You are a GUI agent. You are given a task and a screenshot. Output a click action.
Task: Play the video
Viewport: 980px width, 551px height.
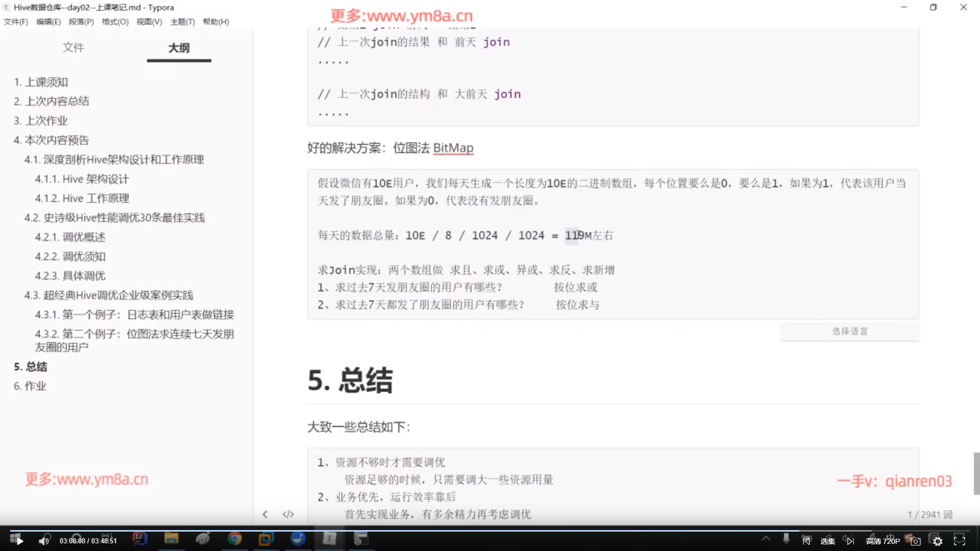click(x=19, y=541)
